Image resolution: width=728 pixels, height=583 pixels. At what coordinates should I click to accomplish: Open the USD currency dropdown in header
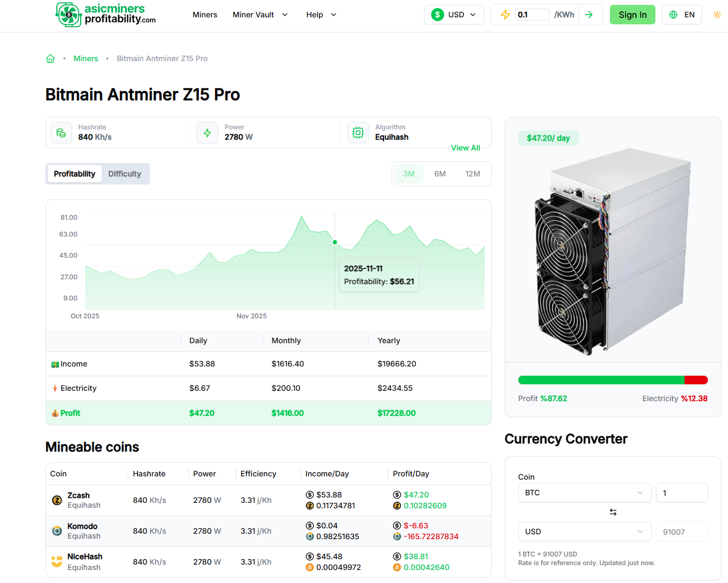(454, 15)
